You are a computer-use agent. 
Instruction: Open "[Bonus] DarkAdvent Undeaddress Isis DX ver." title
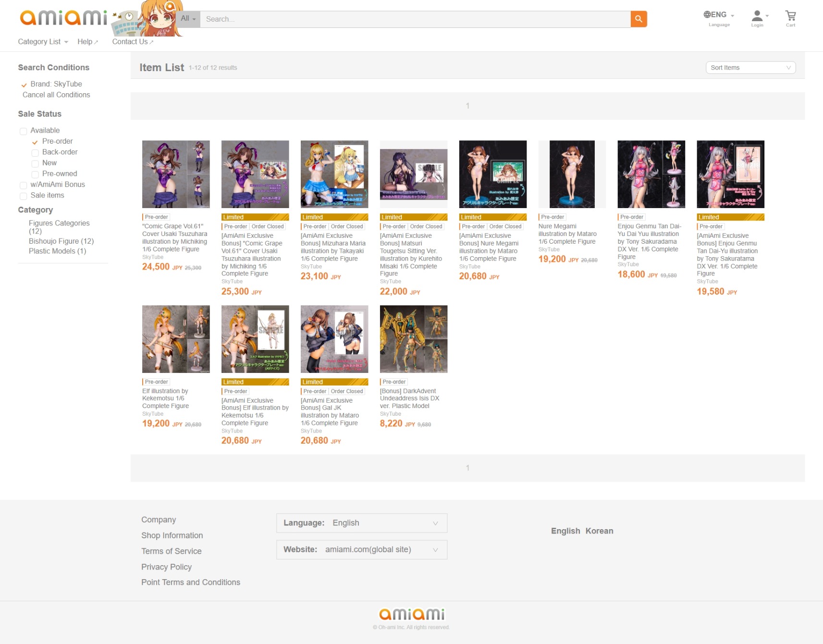tap(410, 398)
